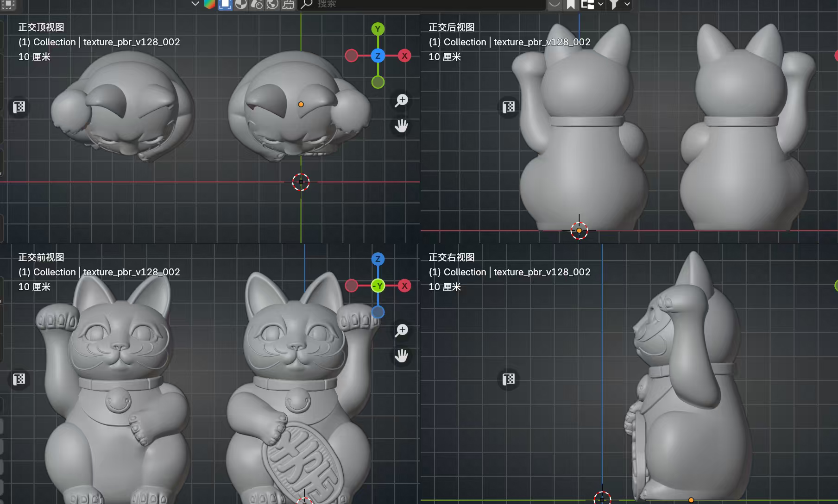
Task: Click the proportional editing falloff curve icon
Action: pyautogui.click(x=554, y=4)
